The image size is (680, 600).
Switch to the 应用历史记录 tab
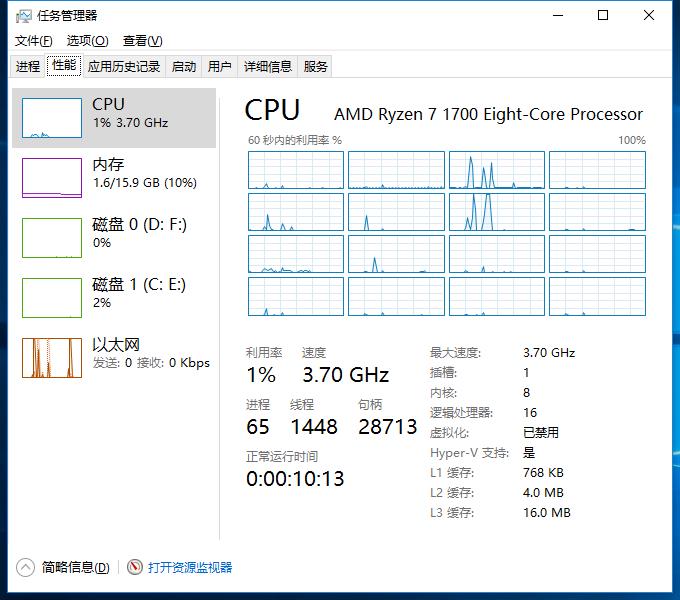click(x=124, y=67)
